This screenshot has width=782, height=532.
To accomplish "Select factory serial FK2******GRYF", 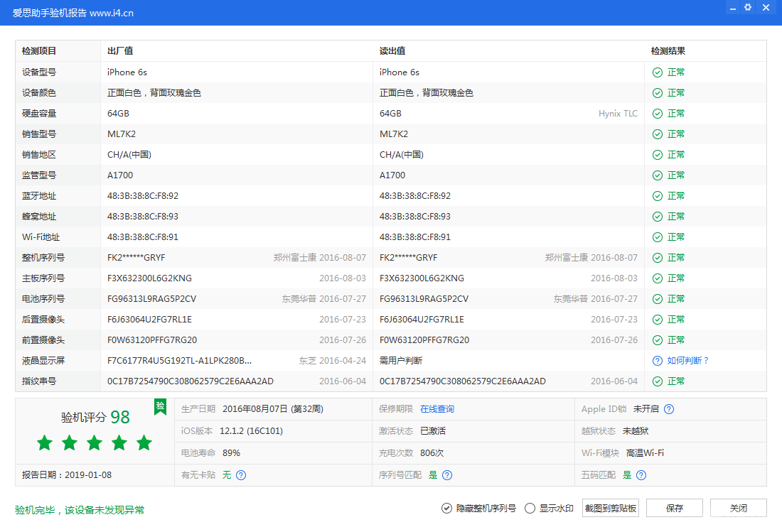I will pyautogui.click(x=136, y=258).
